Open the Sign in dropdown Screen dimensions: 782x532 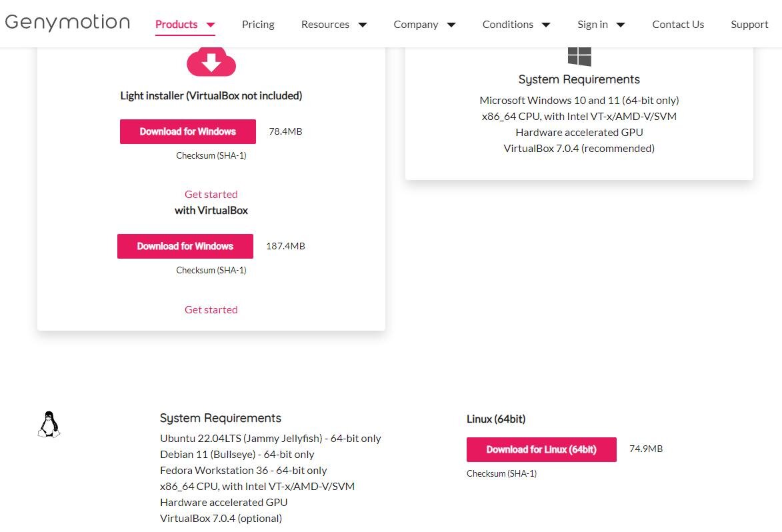pos(593,24)
